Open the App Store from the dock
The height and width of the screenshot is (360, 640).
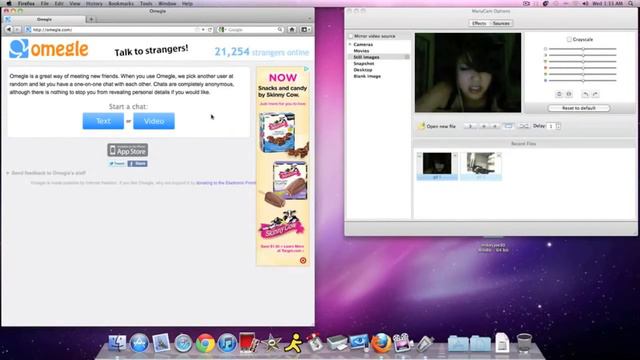coord(139,343)
